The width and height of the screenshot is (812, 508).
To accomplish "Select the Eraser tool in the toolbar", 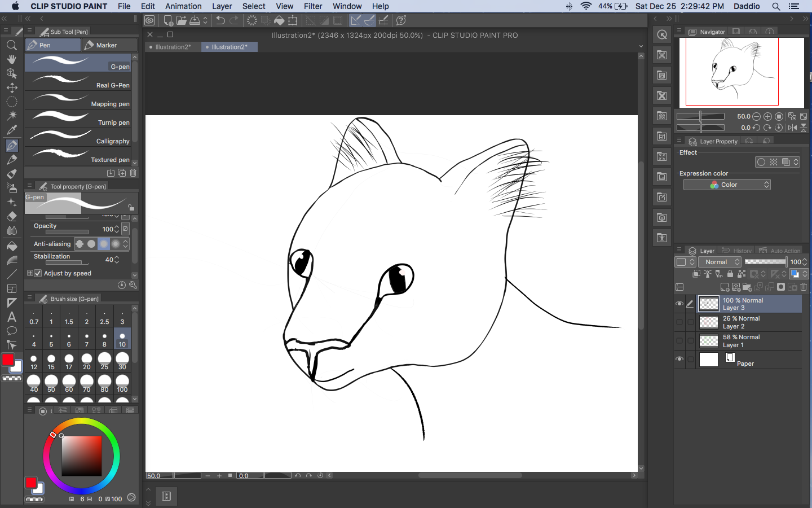I will (x=11, y=216).
